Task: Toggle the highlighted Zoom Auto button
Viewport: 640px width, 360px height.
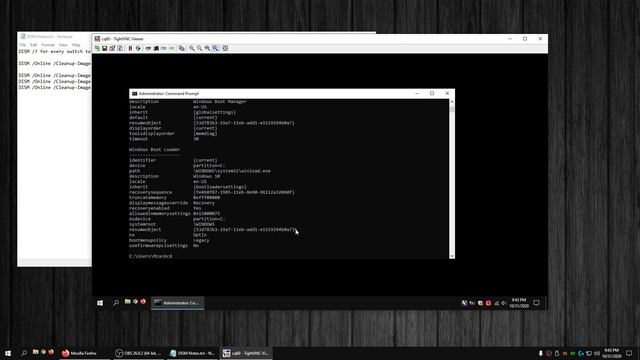Action: [215, 48]
